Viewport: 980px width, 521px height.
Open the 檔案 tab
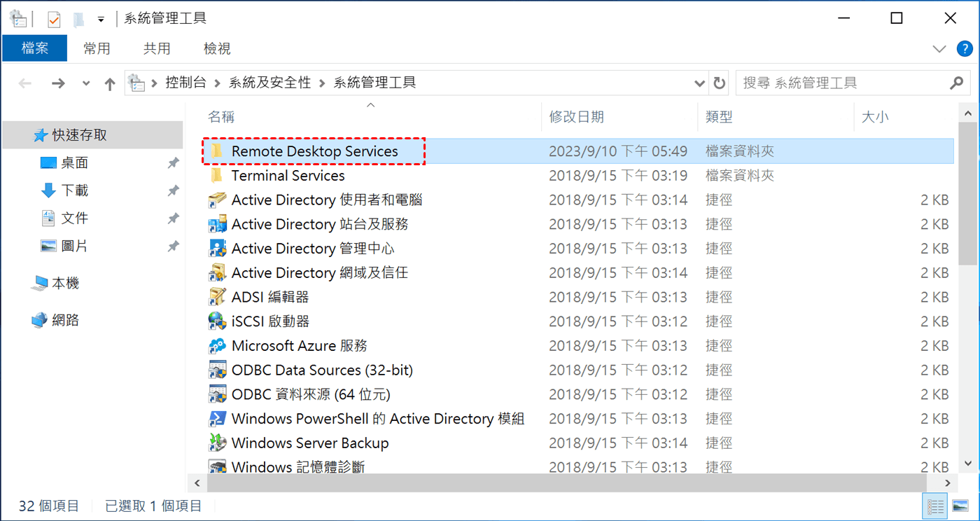[x=35, y=48]
